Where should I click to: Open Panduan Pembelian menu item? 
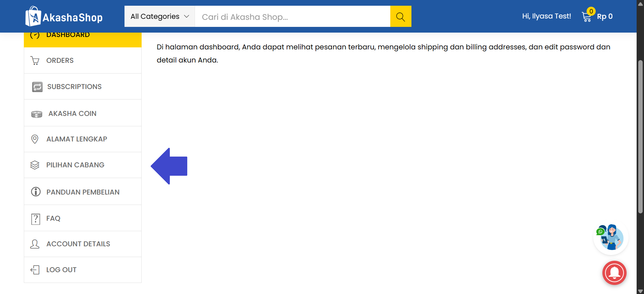click(x=83, y=192)
